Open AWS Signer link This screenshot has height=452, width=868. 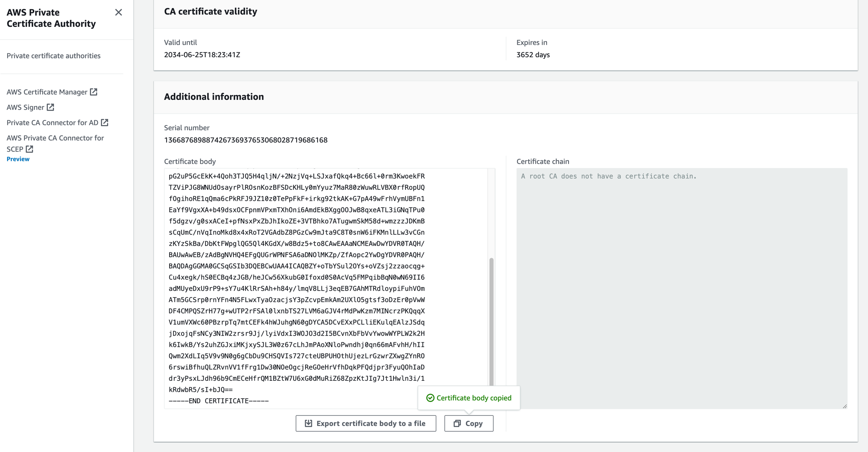pos(25,107)
